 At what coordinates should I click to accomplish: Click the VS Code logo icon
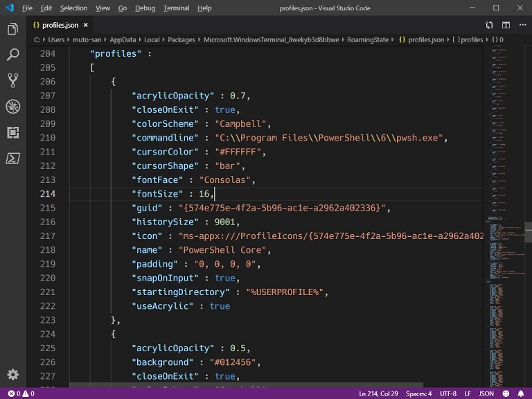point(10,8)
